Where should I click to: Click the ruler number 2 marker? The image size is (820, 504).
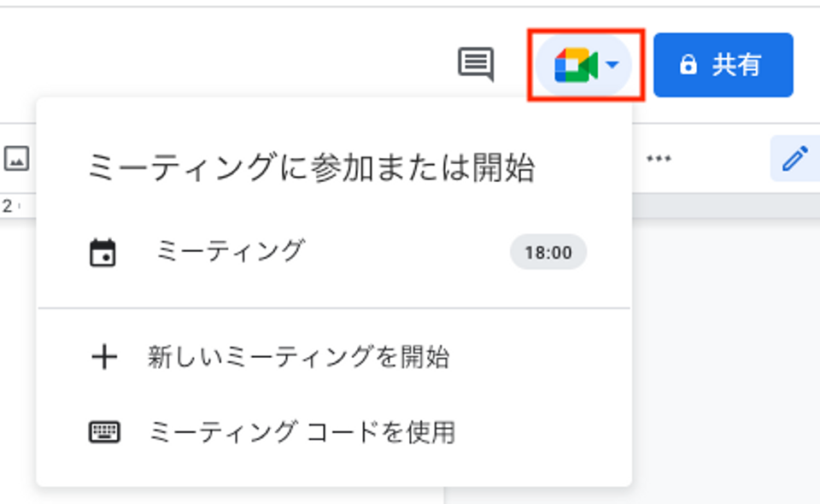coord(7,206)
